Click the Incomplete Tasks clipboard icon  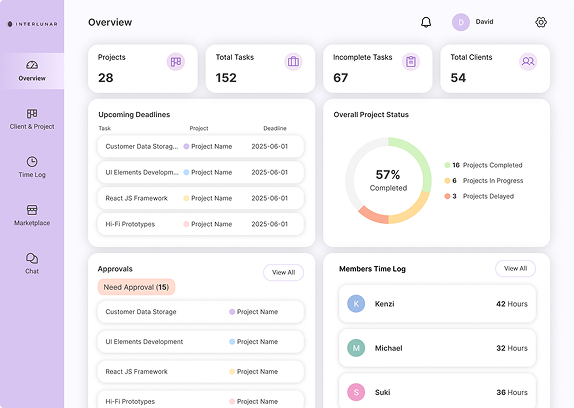pos(411,62)
